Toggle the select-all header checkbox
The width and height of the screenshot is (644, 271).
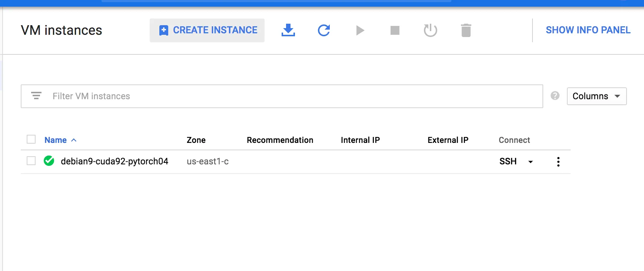pyautogui.click(x=31, y=139)
